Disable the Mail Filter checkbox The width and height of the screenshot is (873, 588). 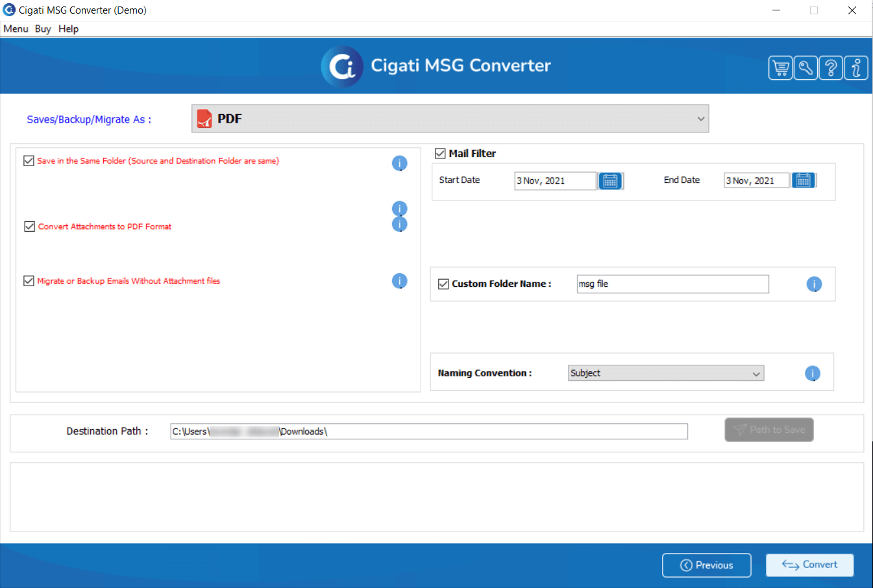coord(440,154)
